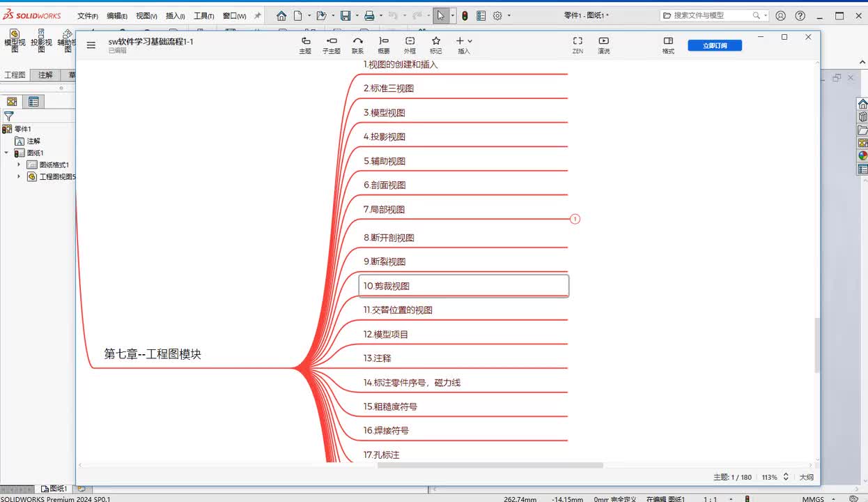The width and height of the screenshot is (868, 502).
Task: Switch to 大纲 outline view
Action: click(x=806, y=477)
